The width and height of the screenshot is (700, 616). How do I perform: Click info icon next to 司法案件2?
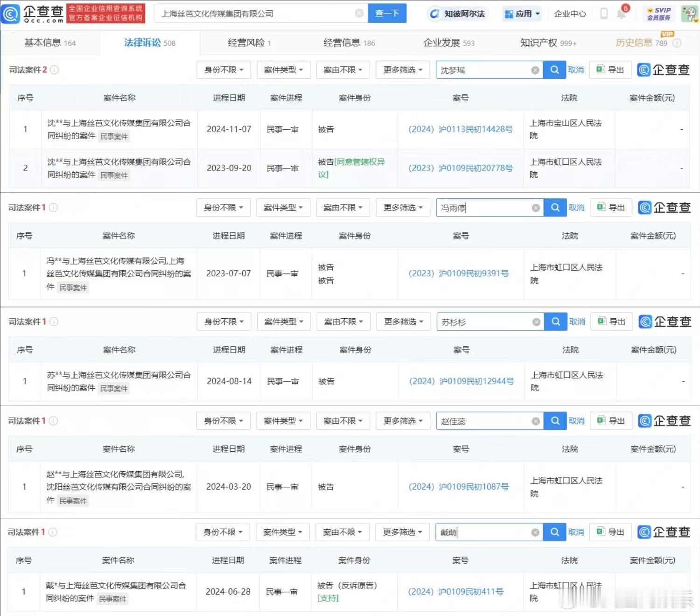click(x=54, y=70)
